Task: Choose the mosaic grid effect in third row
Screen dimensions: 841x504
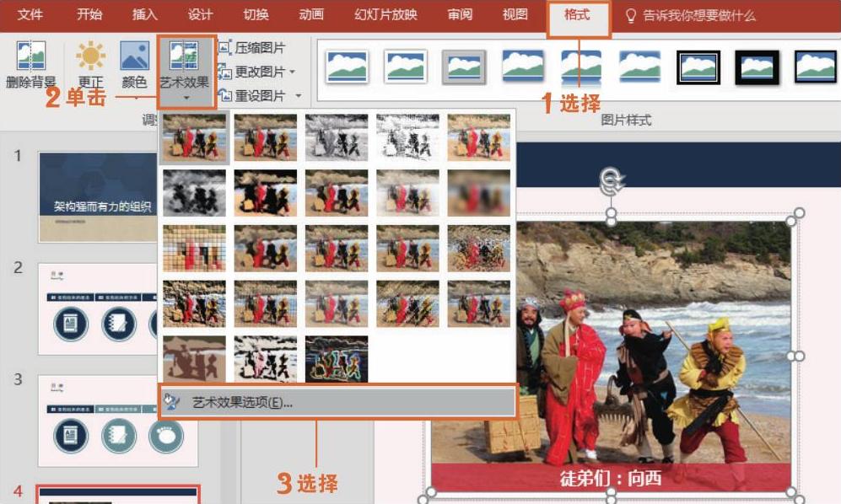Action: pyautogui.click(x=194, y=249)
